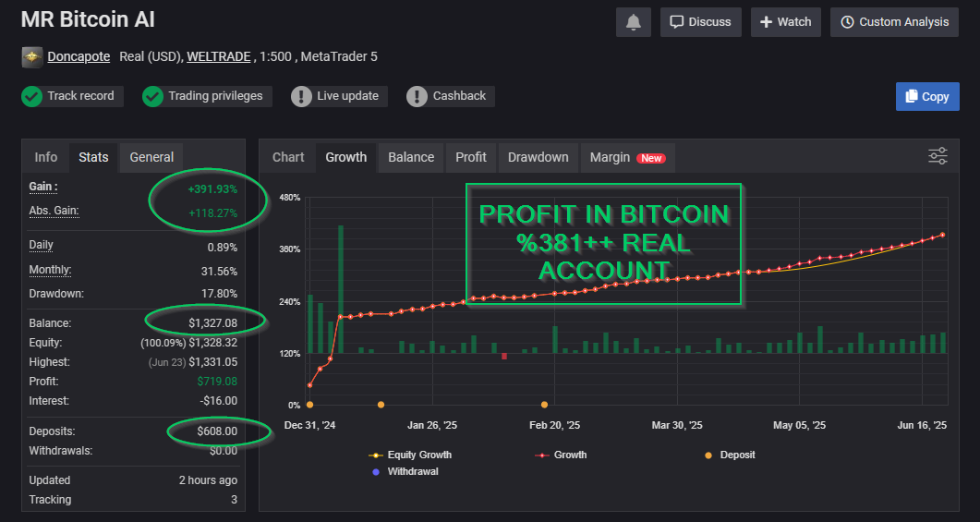Viewport: 980px width, 522px height.
Task: Toggle the Withdrawal legend marker
Action: coord(405,471)
